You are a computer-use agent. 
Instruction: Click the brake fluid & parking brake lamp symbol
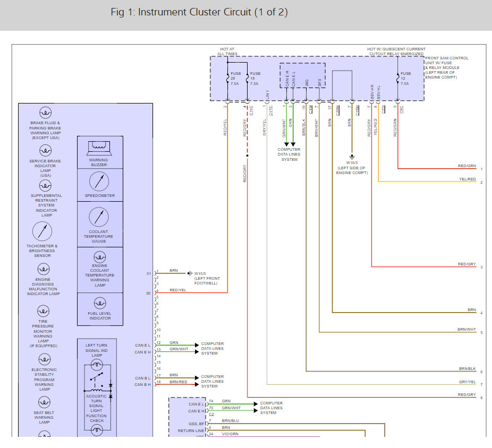[x=46, y=113]
